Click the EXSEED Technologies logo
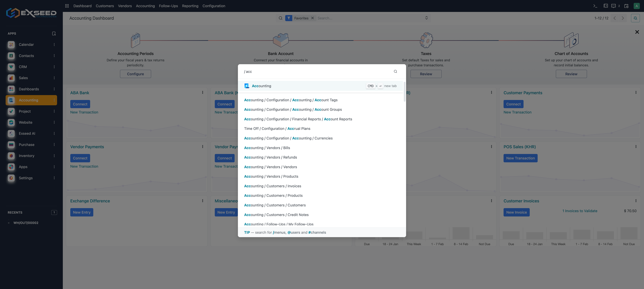The width and height of the screenshot is (644, 289). (x=31, y=13)
